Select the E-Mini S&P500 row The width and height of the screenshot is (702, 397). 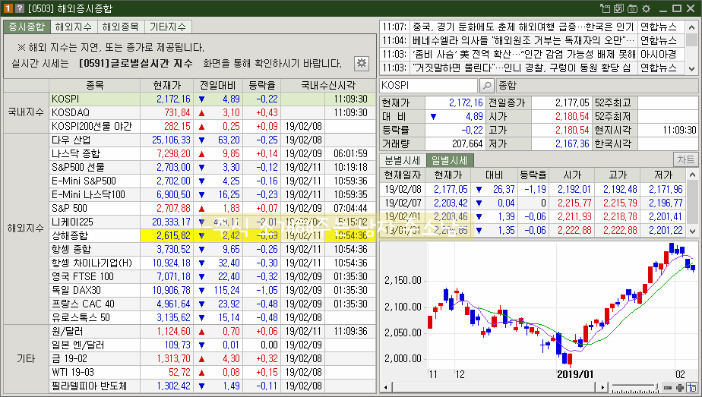[x=212, y=181]
